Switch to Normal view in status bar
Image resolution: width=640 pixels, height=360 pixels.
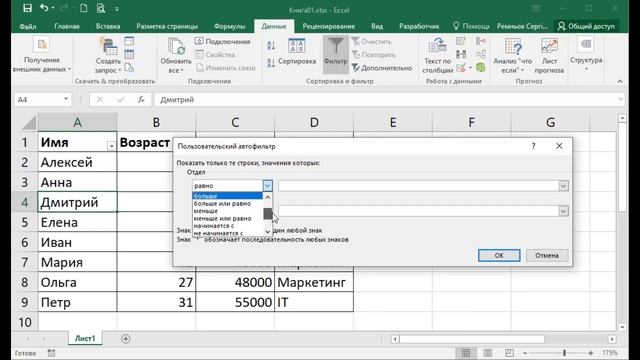point(466,353)
